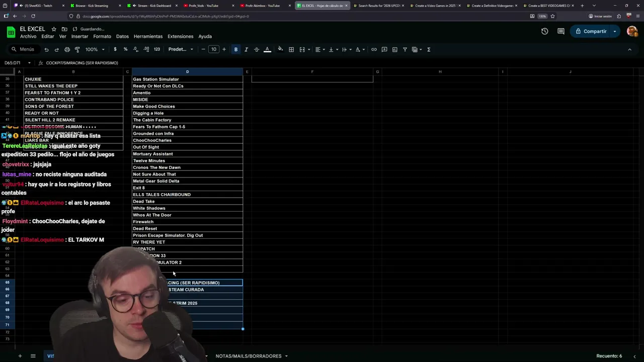Screen dimensions: 644x362
Task: Format as percent
Action: (x=125, y=49)
